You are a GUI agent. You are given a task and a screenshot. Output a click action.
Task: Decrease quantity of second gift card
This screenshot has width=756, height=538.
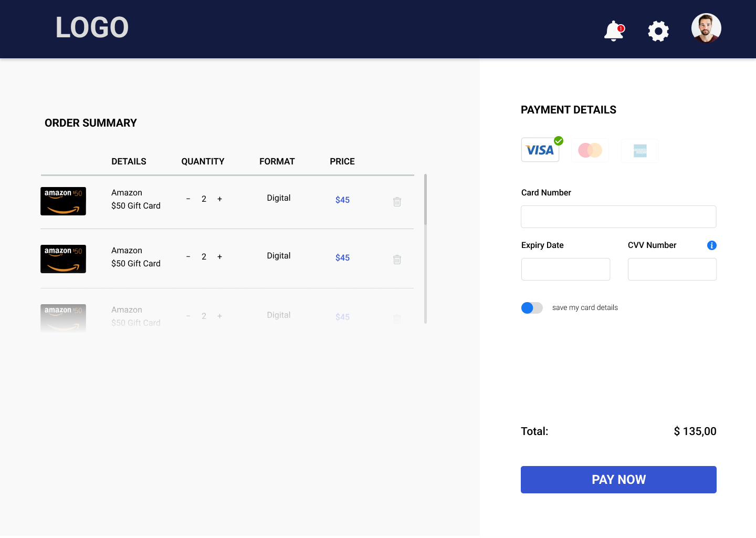click(188, 257)
